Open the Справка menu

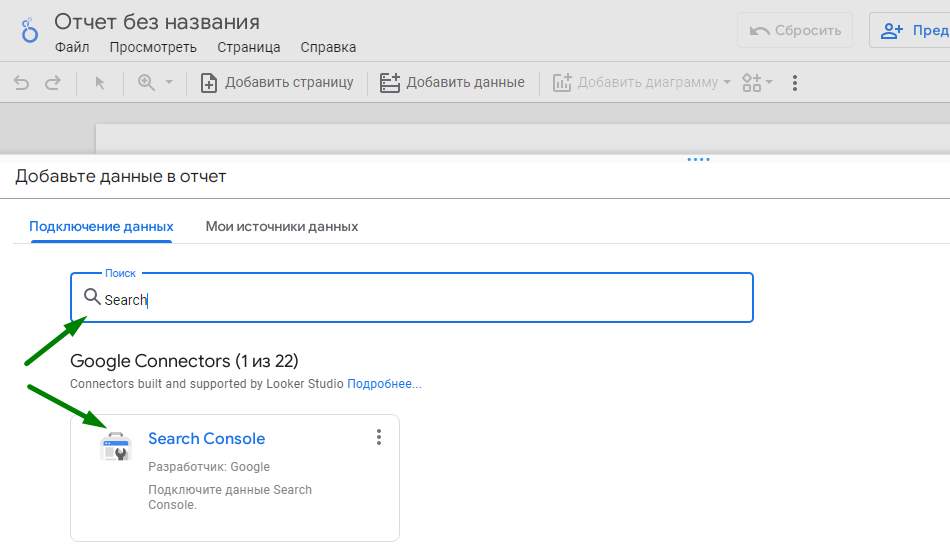click(x=328, y=47)
